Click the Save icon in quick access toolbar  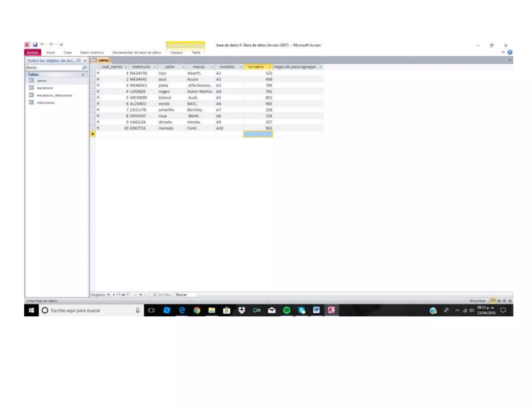pos(35,44)
